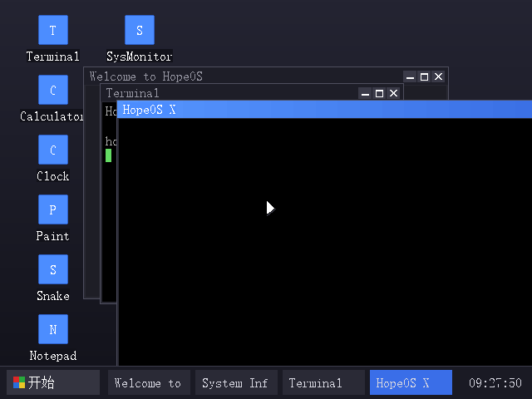Minimize the Welcome to HopeOS window

click(410, 76)
